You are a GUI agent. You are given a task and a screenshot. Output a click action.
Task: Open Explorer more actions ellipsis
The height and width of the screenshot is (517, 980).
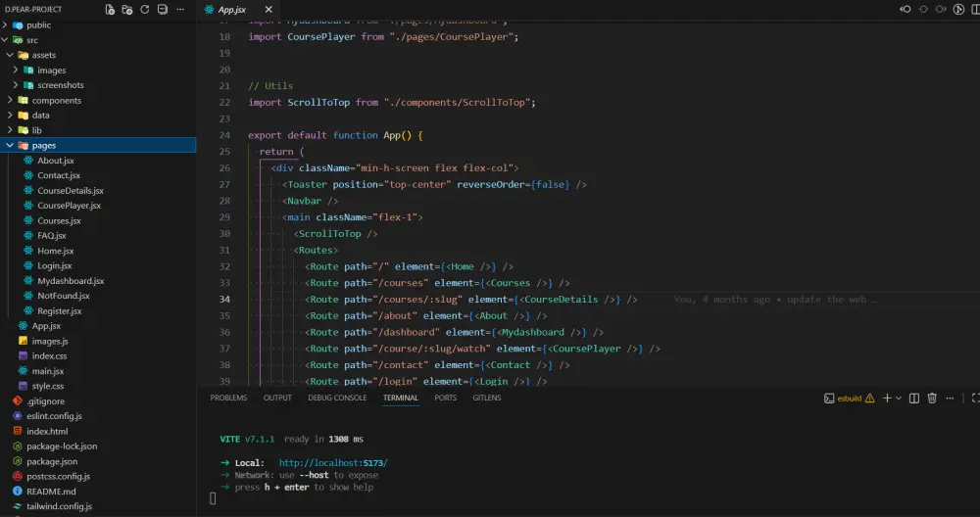[x=180, y=10]
